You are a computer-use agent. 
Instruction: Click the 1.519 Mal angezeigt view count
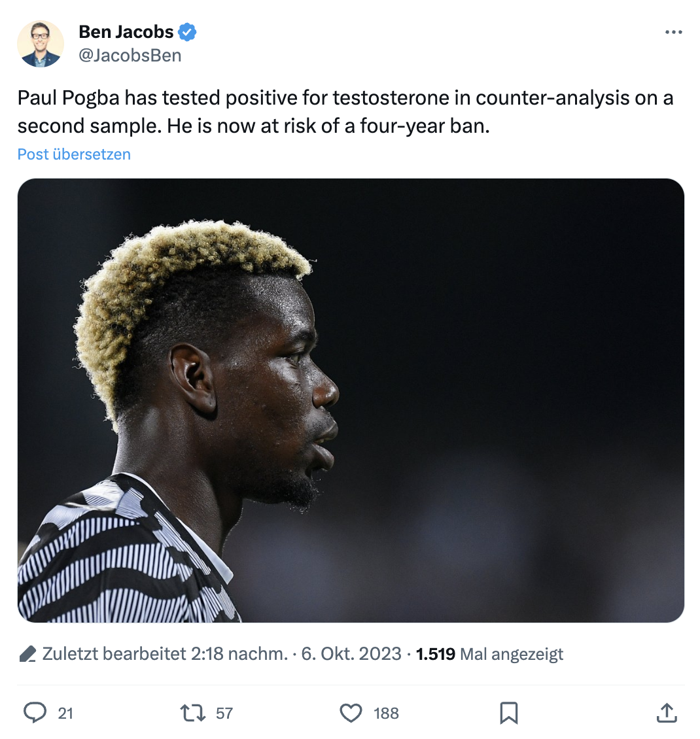coord(490,654)
